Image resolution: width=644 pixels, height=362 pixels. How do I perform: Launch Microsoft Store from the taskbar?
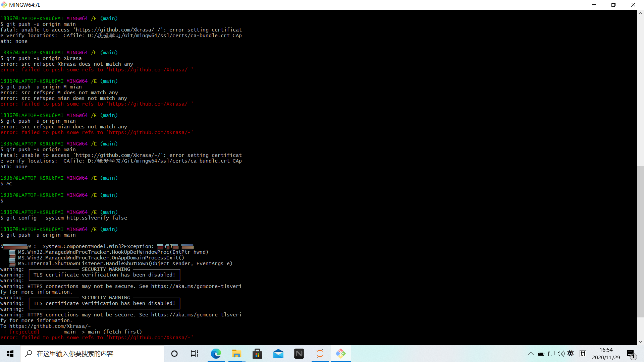click(x=257, y=354)
